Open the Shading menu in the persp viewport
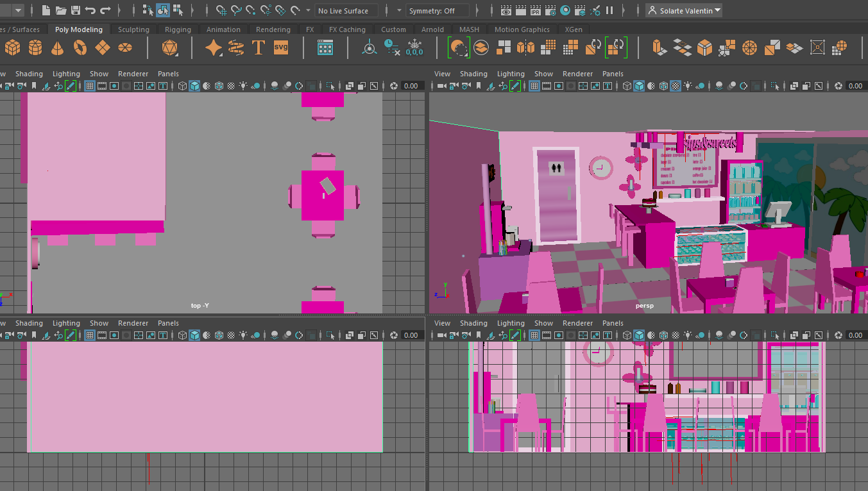The width and height of the screenshot is (868, 491). point(473,74)
